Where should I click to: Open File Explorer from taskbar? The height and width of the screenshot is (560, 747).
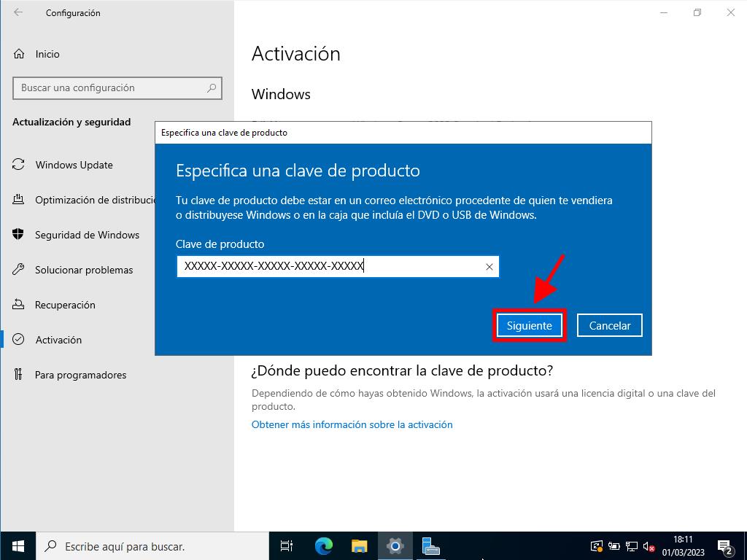(x=359, y=545)
